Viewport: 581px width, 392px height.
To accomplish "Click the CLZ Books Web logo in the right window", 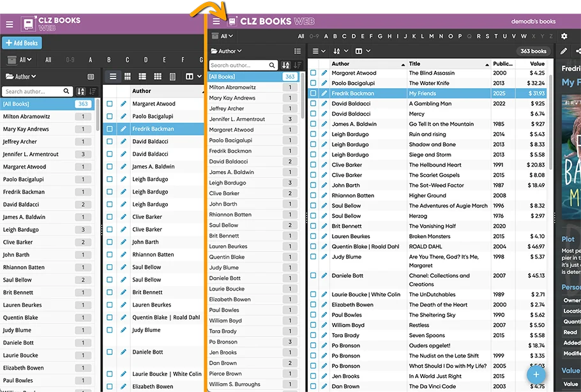I will pos(271,21).
